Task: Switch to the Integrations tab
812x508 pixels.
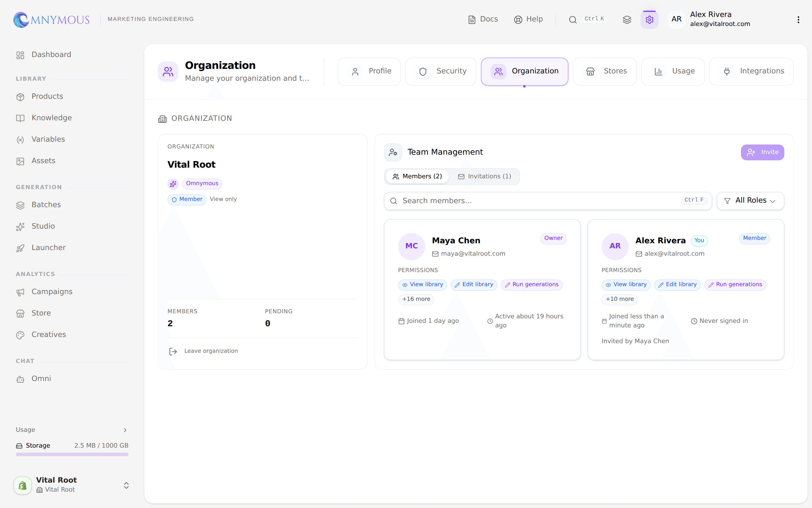Action: [751, 71]
